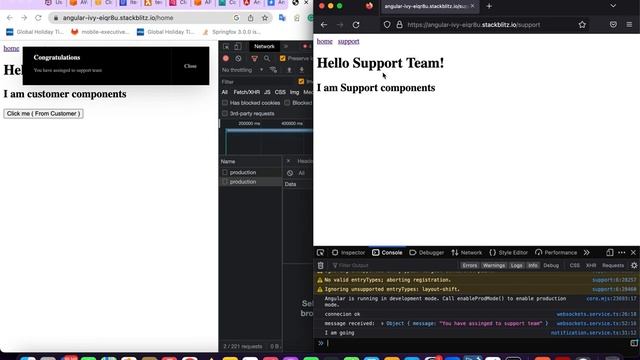Viewport: 640px width, 360px height.
Task: Clear the network log in Chrome DevTools
Action: point(238,58)
